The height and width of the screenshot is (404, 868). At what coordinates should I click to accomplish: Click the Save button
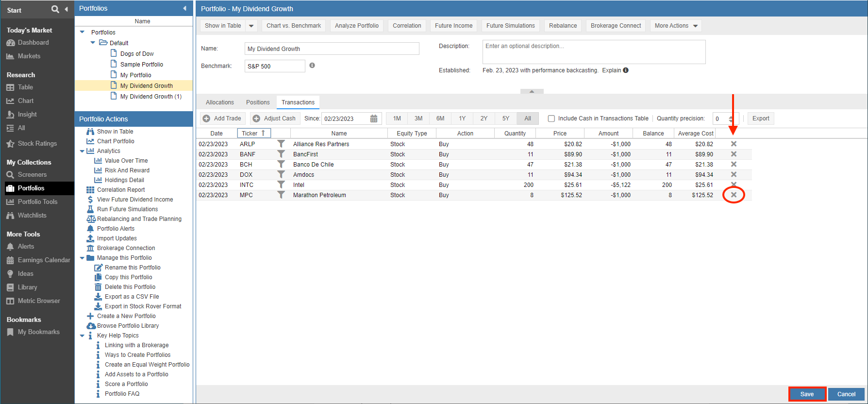coord(807,394)
